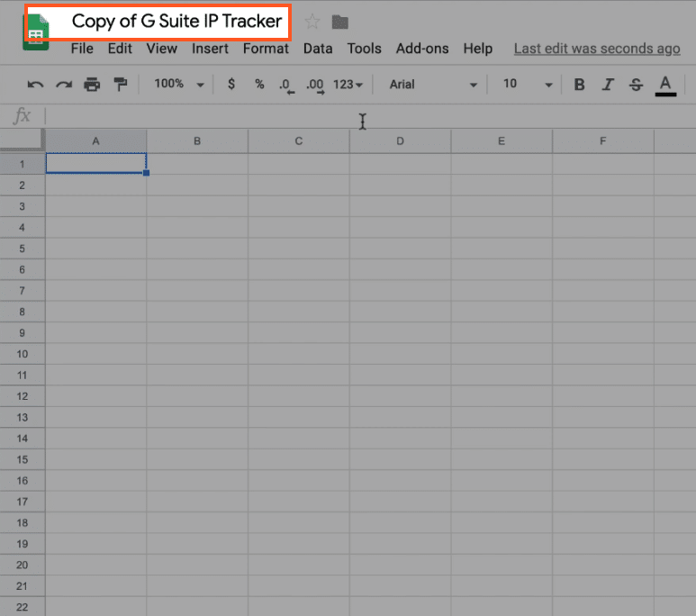Select the Paint format roller icon

click(121, 84)
